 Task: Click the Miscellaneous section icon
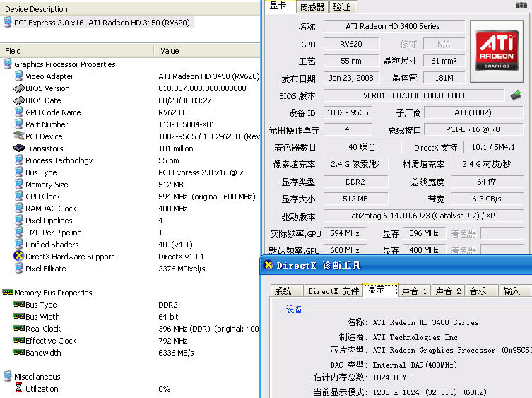pos(8,376)
